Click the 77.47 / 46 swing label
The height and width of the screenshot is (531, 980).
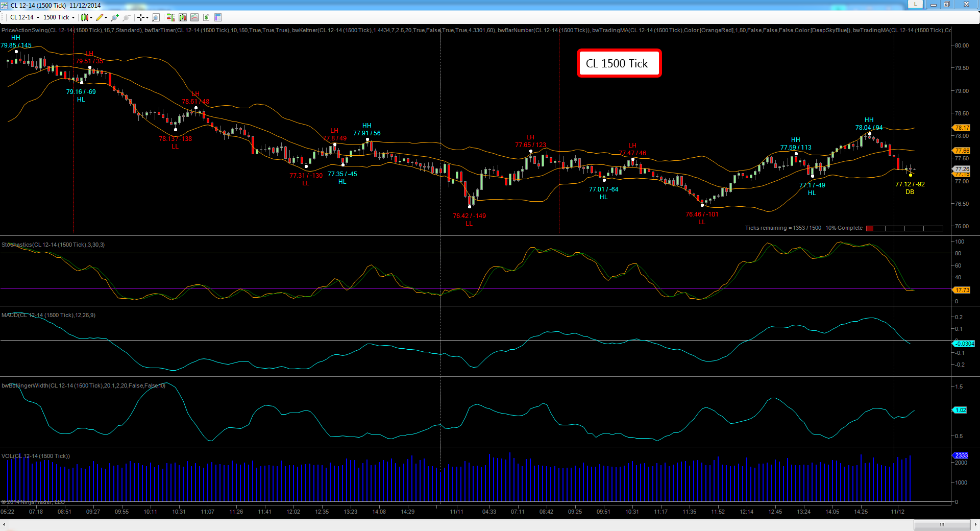632,153
